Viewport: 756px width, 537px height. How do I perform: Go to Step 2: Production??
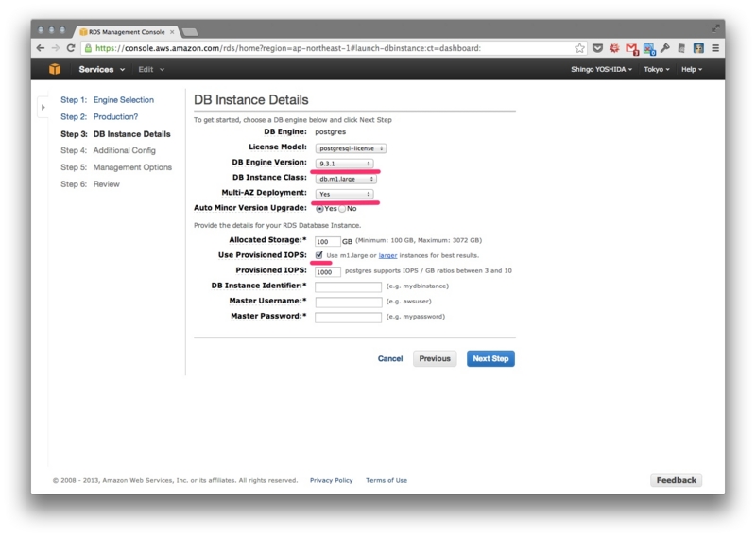pyautogui.click(x=99, y=117)
